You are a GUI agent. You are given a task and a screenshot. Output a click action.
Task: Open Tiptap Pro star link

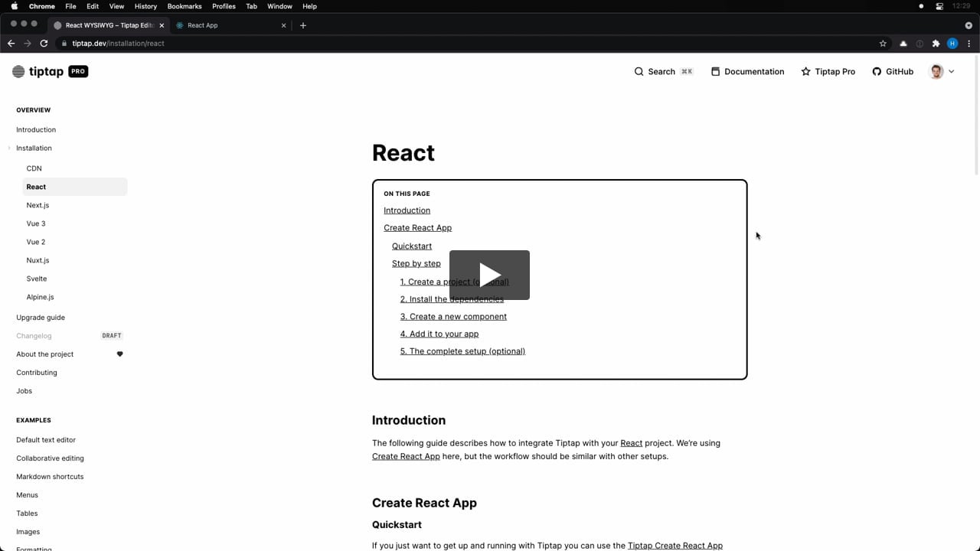(x=828, y=71)
